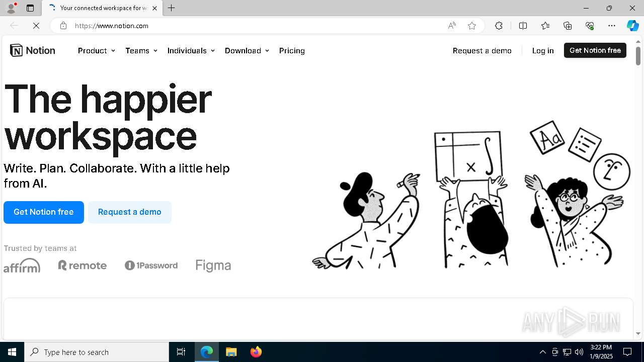The width and height of the screenshot is (644, 362).
Task: Expand the Individuals dropdown menu
Action: point(191,50)
